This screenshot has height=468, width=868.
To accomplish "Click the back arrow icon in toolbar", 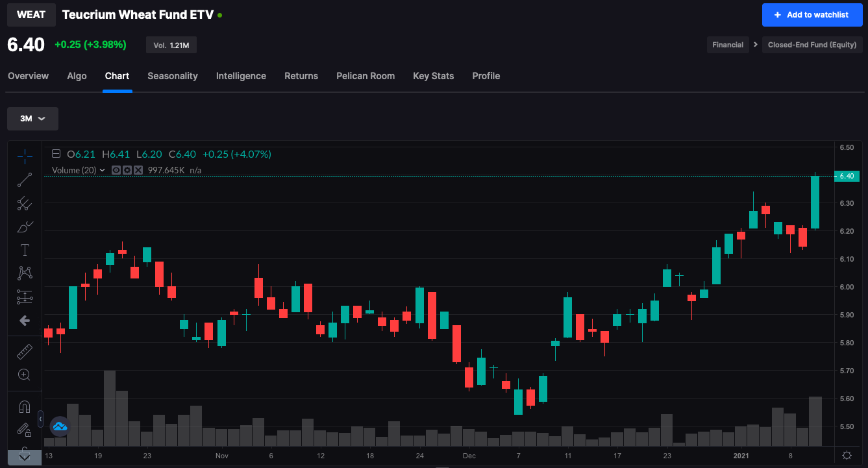I will click(x=25, y=320).
